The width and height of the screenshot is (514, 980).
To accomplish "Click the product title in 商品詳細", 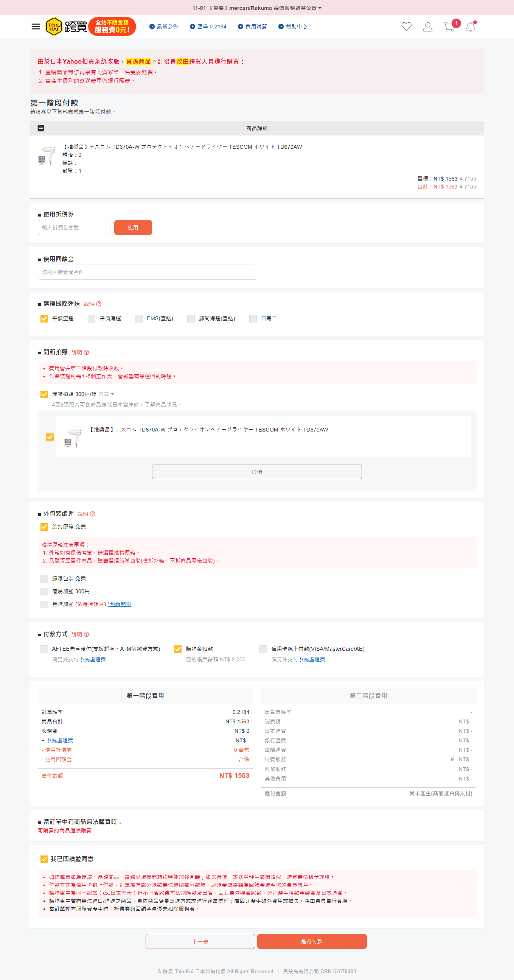I will (182, 147).
